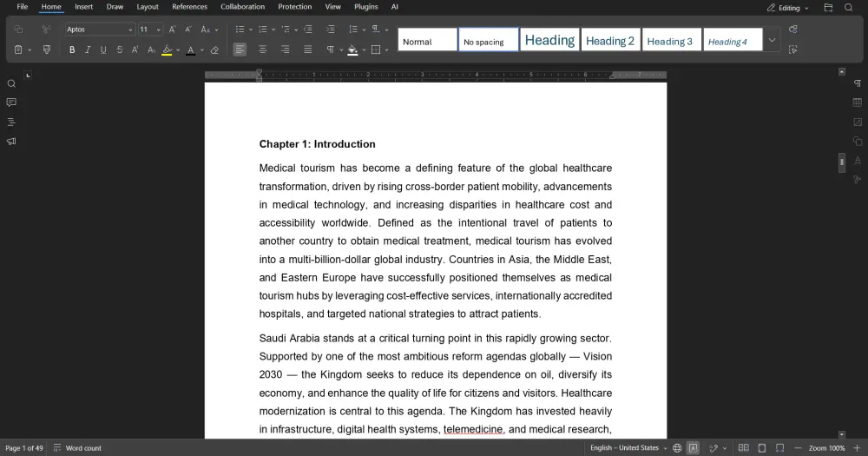Open Shape settings in right sidebar
This screenshot has width=868, height=456.
pos(858,142)
